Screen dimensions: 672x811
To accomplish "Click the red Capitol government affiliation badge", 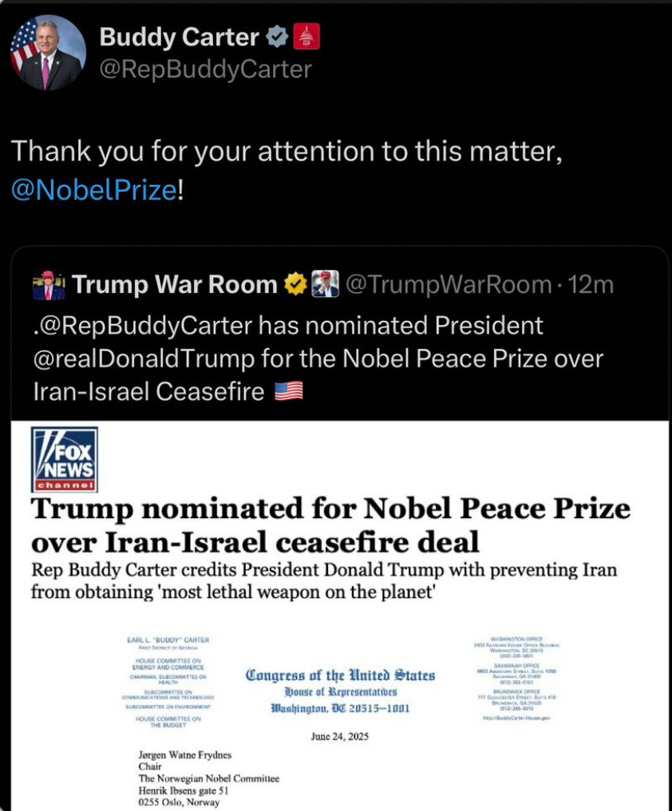I will click(307, 37).
